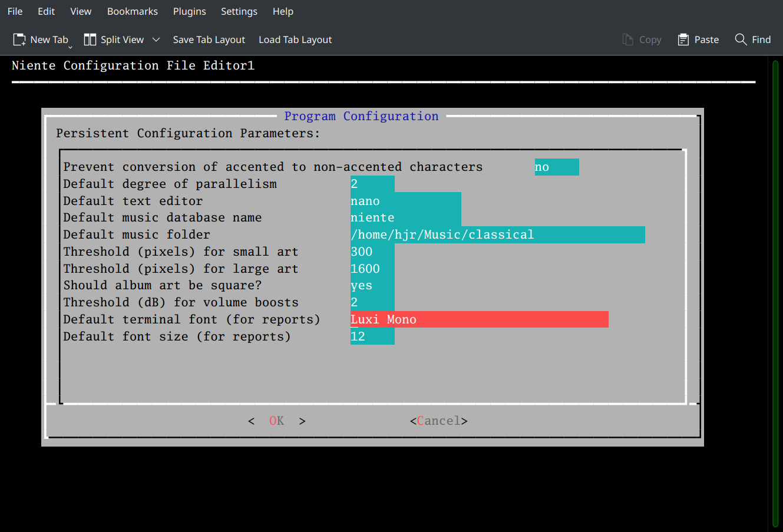Open the Plugins menu
Image resolution: width=783 pixels, height=532 pixels.
[189, 11]
